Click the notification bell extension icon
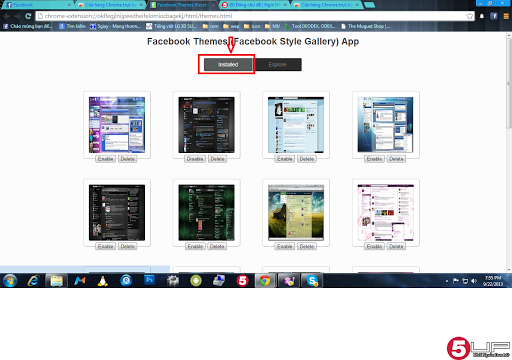The width and height of the screenshot is (512, 360). pyautogui.click(x=482, y=16)
